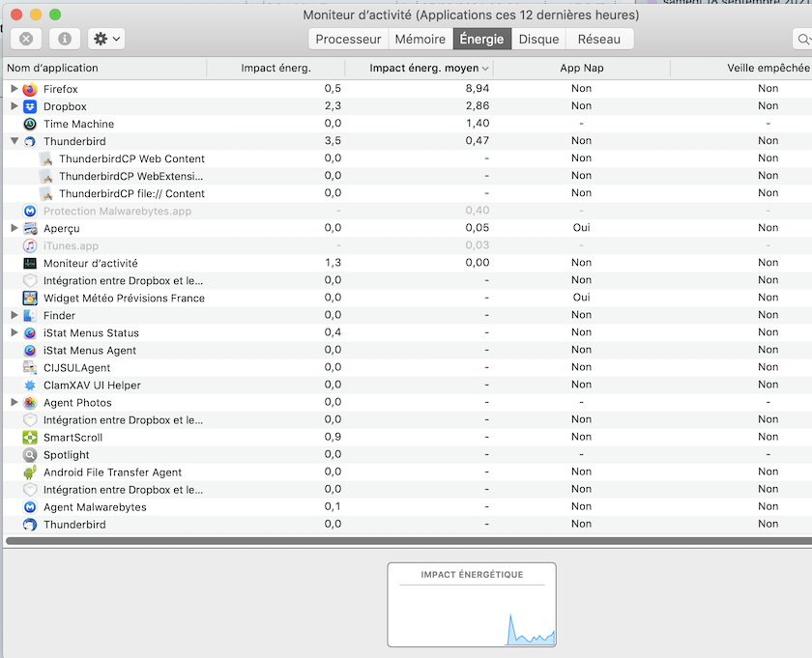Screen dimensions: 812x658
Task: Click the Agent Malwarebytes icon
Action: [x=30, y=507]
